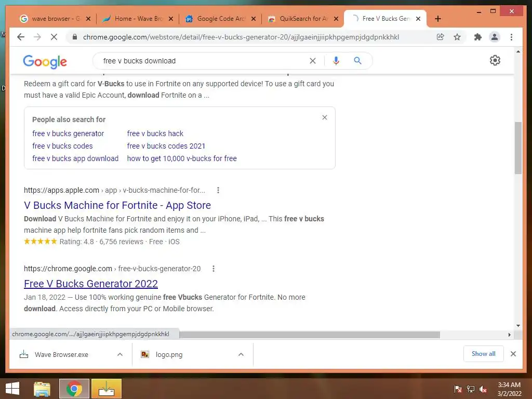Dismiss the People also search for box
532x399 pixels.
(325, 117)
